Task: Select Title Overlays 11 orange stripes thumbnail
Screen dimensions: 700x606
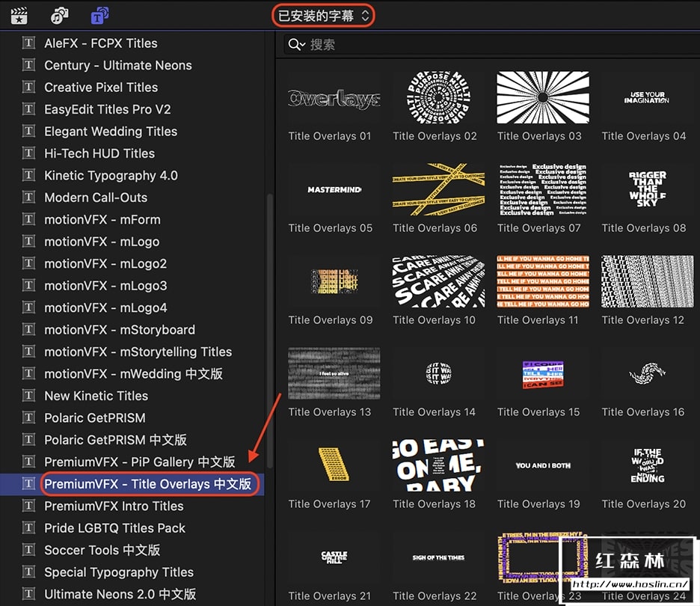Action: tap(543, 282)
